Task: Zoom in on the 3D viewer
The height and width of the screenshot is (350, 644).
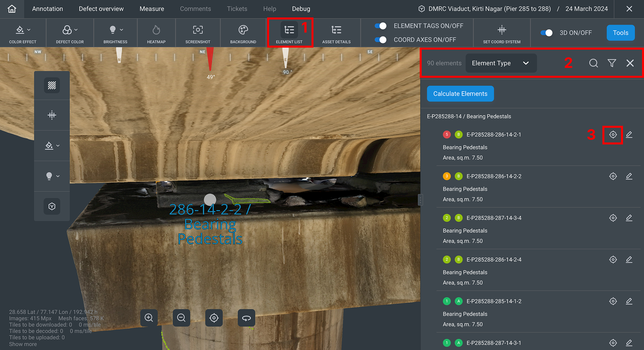Action: (149, 318)
